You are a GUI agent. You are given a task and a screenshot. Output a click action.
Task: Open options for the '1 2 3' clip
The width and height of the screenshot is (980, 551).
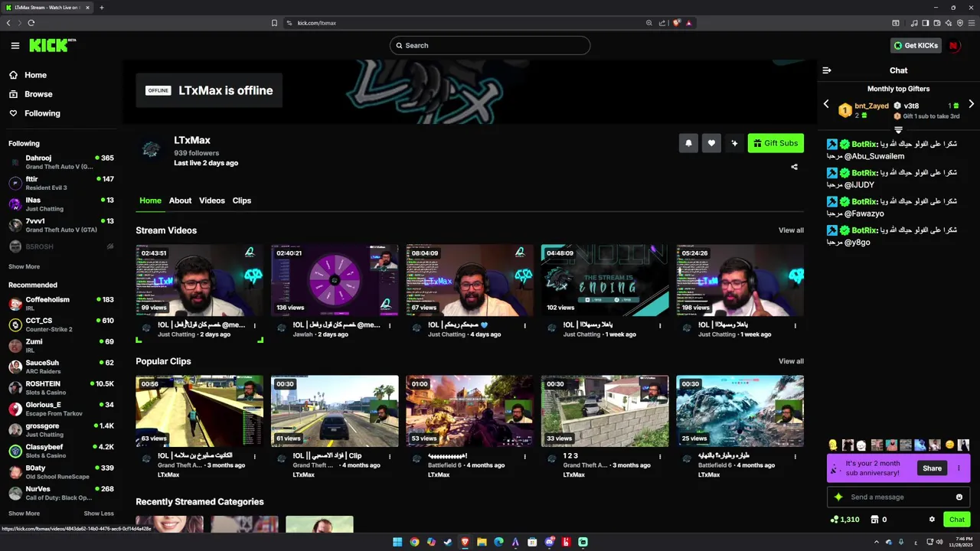tap(660, 456)
